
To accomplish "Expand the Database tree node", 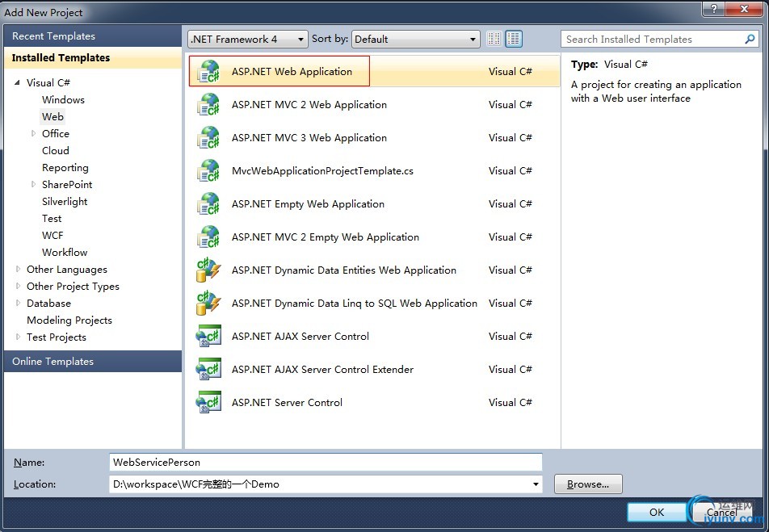I will pos(18,303).
